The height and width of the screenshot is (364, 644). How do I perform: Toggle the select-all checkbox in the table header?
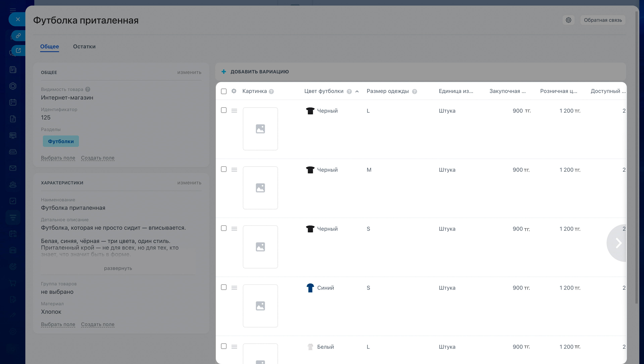point(224,91)
